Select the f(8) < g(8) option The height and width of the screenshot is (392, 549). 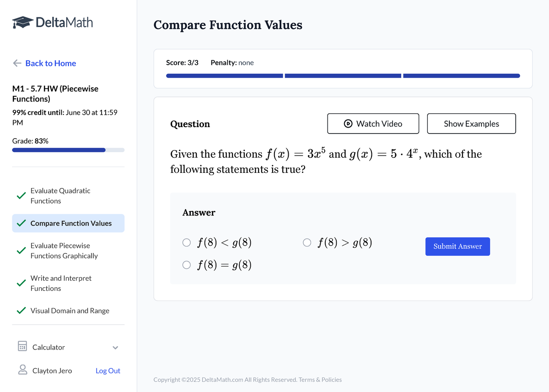(x=187, y=243)
